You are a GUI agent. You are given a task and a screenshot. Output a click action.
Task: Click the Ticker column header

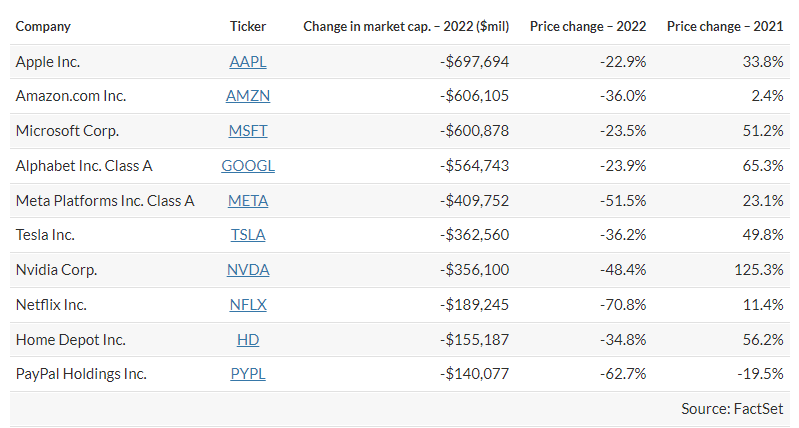tap(248, 26)
